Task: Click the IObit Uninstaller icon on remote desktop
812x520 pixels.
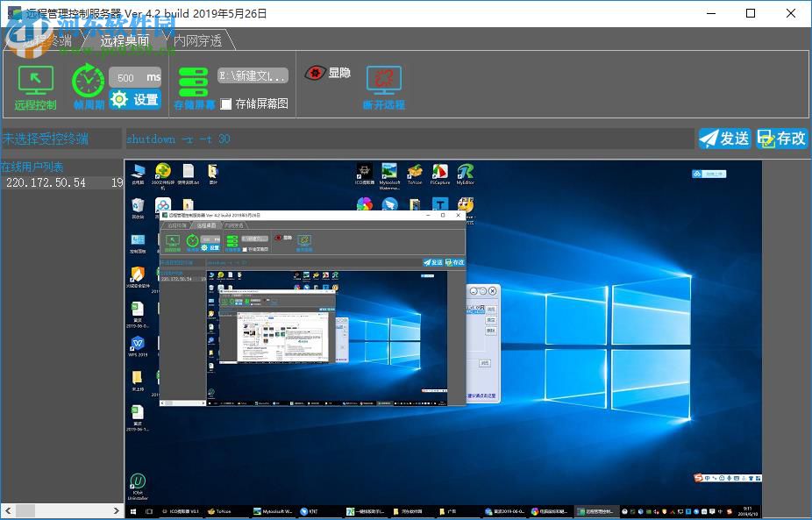Action: pos(138,483)
